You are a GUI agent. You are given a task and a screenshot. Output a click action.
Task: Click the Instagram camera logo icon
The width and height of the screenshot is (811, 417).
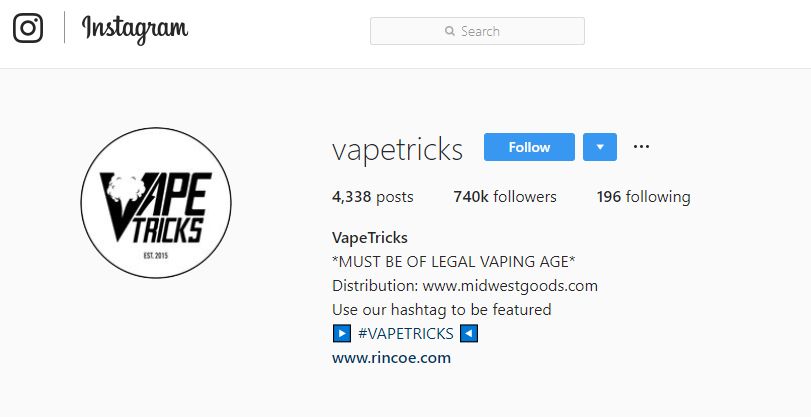pos(28,28)
